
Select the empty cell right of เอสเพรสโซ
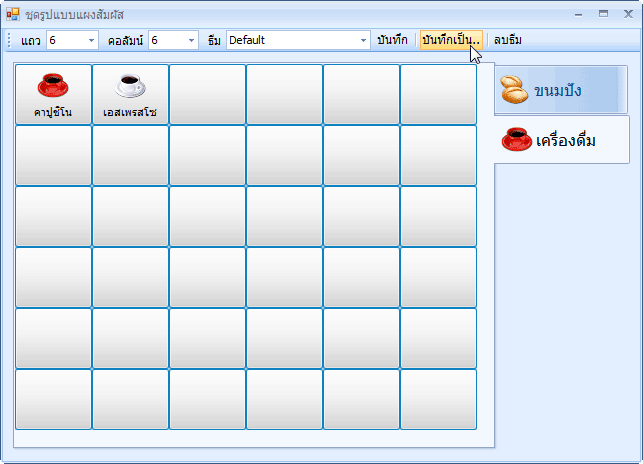click(207, 94)
